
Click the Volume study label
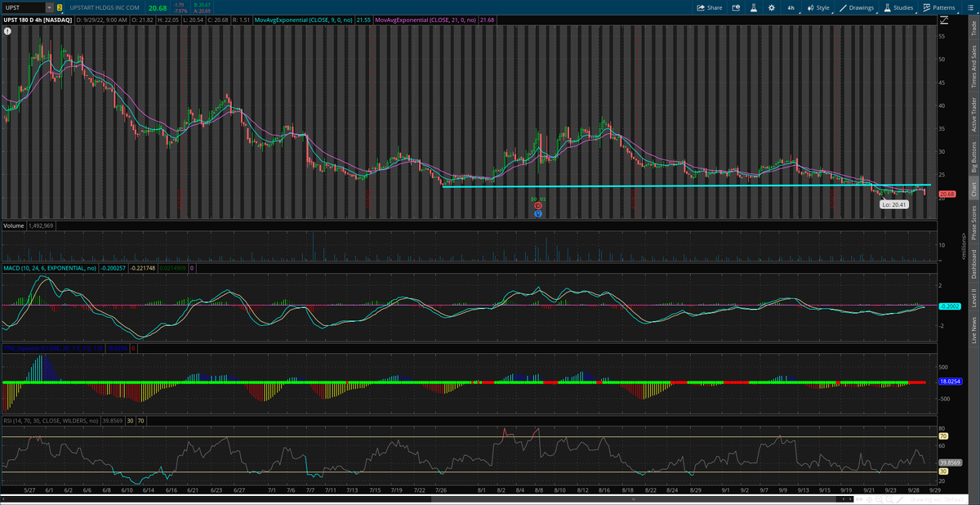[x=13, y=225]
